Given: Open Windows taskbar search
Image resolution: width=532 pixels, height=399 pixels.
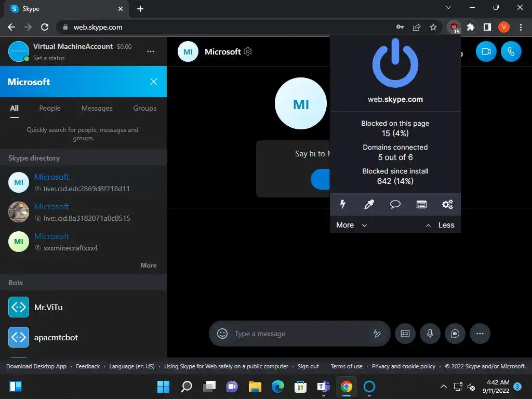Looking at the screenshot, I should 187,387.
